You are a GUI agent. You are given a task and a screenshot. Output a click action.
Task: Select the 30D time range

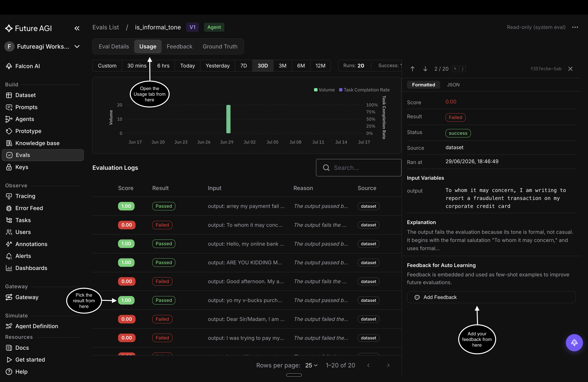click(x=263, y=66)
